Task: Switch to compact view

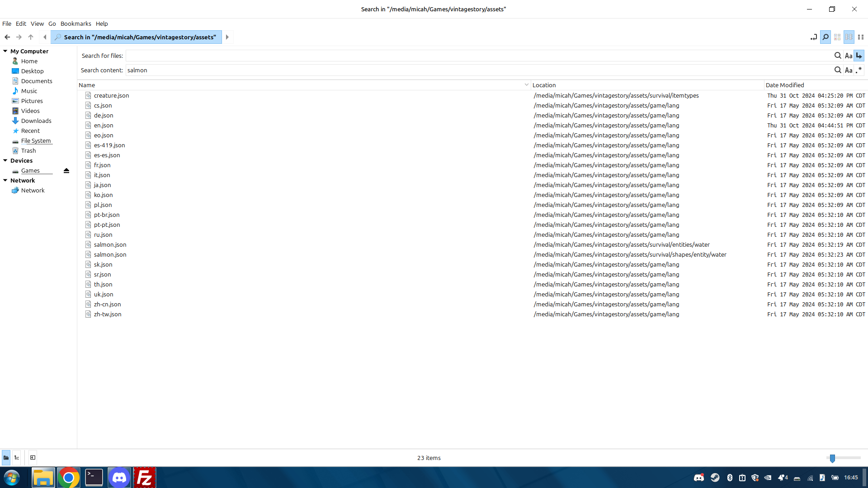Action: coord(861,37)
